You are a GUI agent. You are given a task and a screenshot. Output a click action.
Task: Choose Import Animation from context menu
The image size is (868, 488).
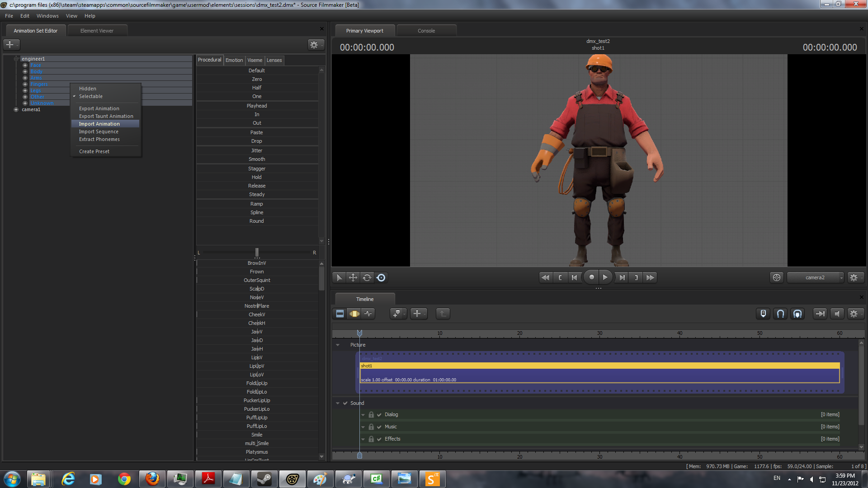click(105, 124)
